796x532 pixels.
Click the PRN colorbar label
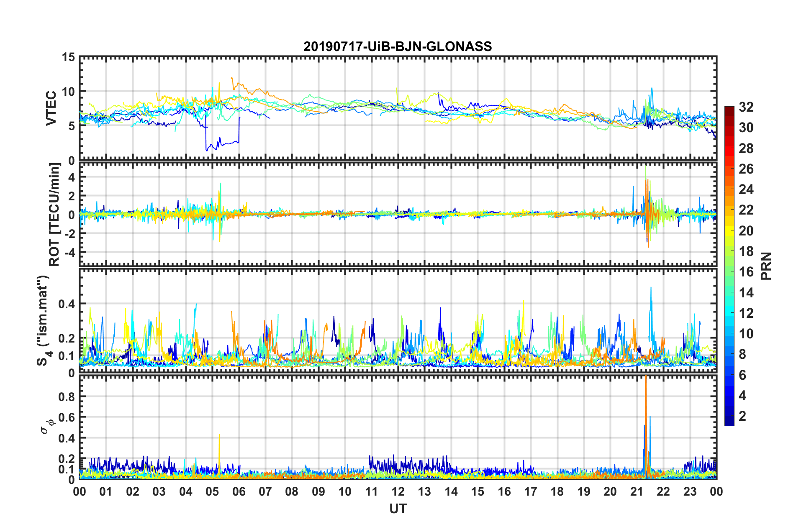click(766, 266)
